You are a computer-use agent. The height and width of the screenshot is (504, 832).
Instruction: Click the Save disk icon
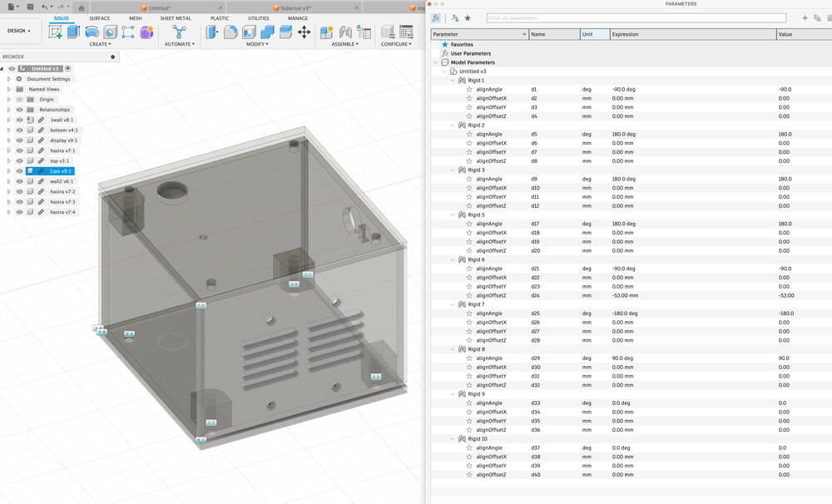point(30,7)
